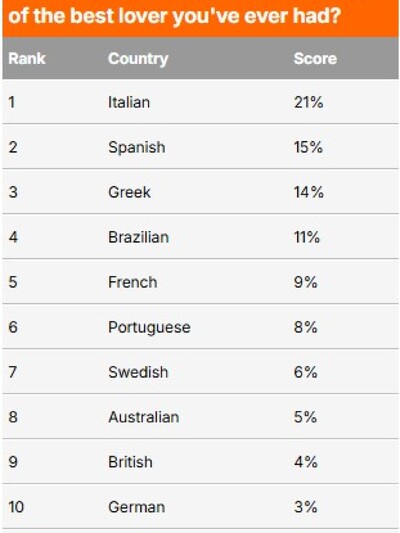
Task: Click the Greek country name
Action: (129, 192)
